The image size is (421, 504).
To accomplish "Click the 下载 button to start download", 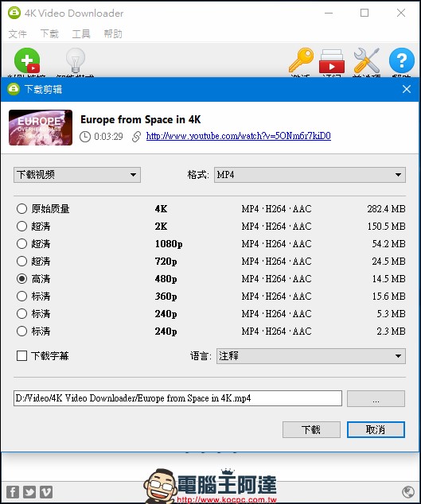I will click(x=311, y=430).
